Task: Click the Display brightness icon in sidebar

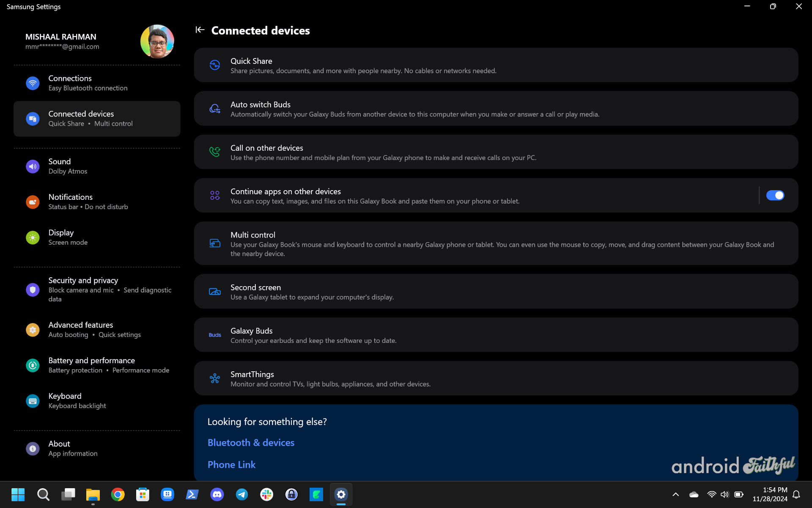Action: 33,237
